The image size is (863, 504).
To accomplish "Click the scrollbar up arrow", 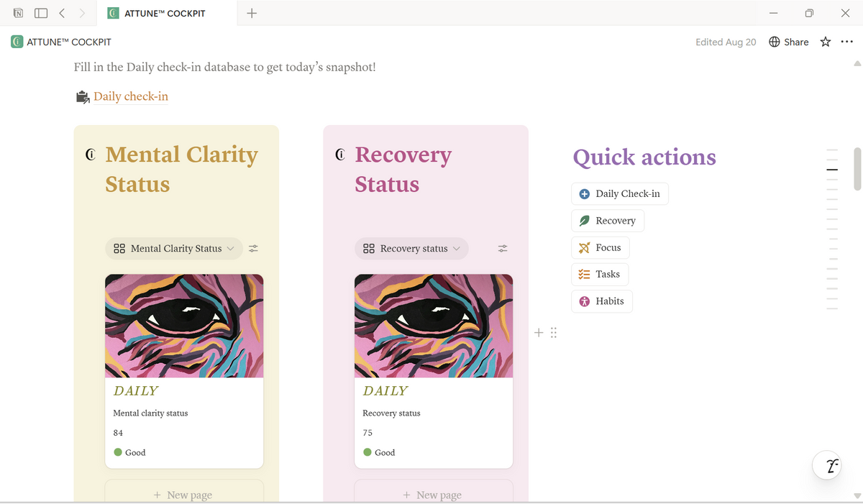I will coord(857,63).
